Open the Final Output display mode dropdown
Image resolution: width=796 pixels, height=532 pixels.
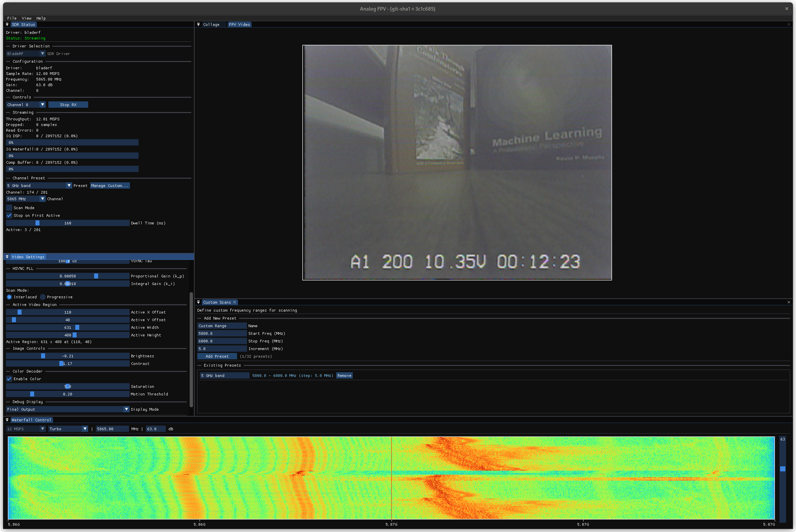pos(68,409)
